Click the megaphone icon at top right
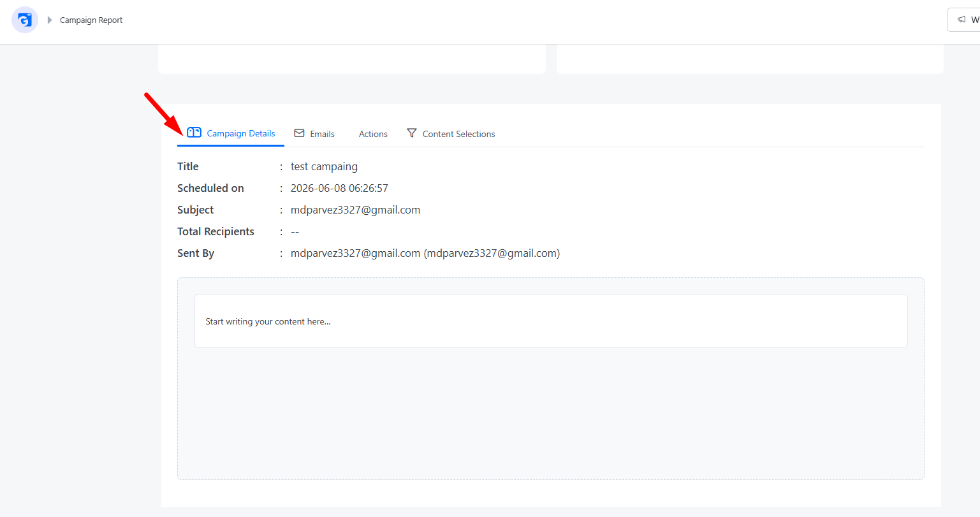This screenshot has width=980, height=517. click(962, 20)
